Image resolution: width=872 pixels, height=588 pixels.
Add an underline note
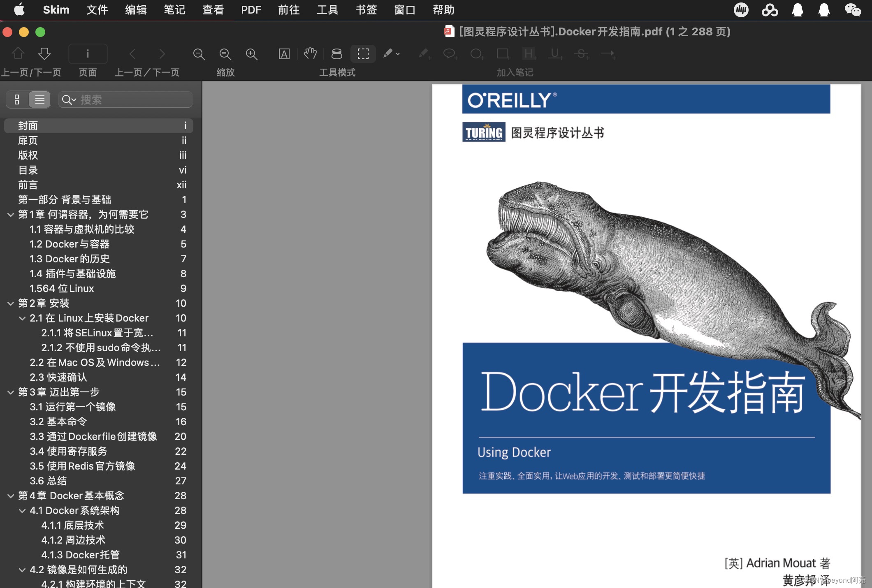(556, 54)
